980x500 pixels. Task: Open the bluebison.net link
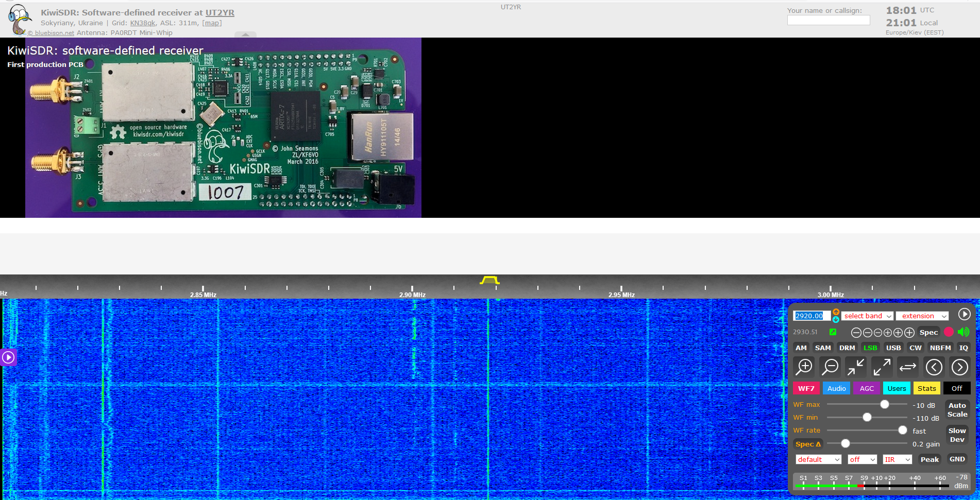coord(51,32)
